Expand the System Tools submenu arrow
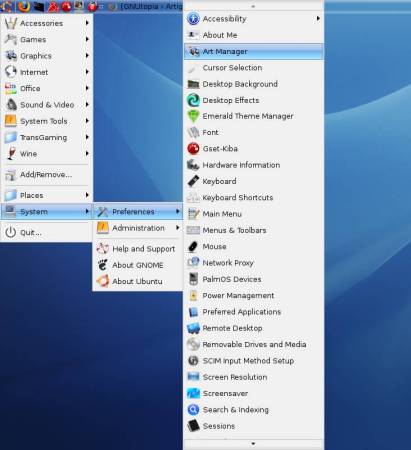411x450 pixels. pos(87,121)
